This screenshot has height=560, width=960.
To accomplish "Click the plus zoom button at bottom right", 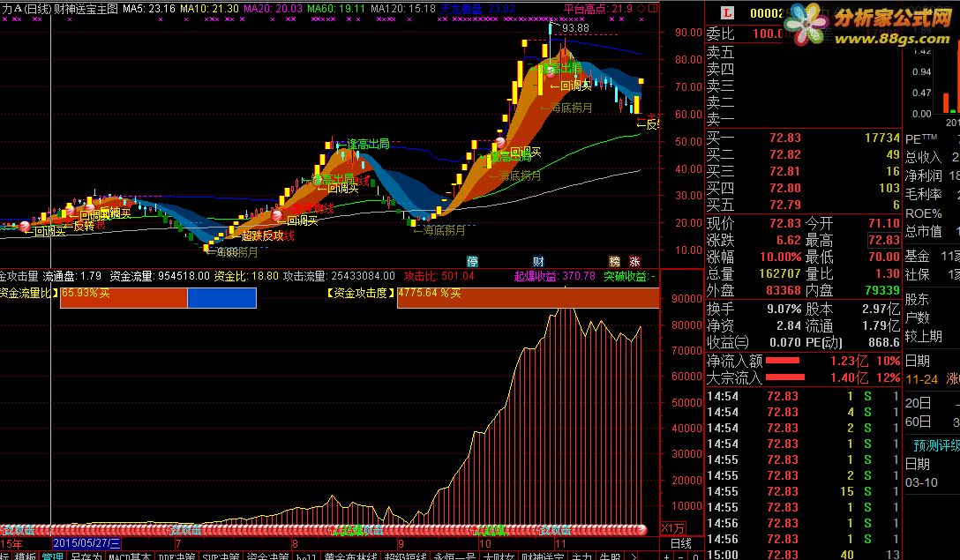I will click(x=667, y=556).
